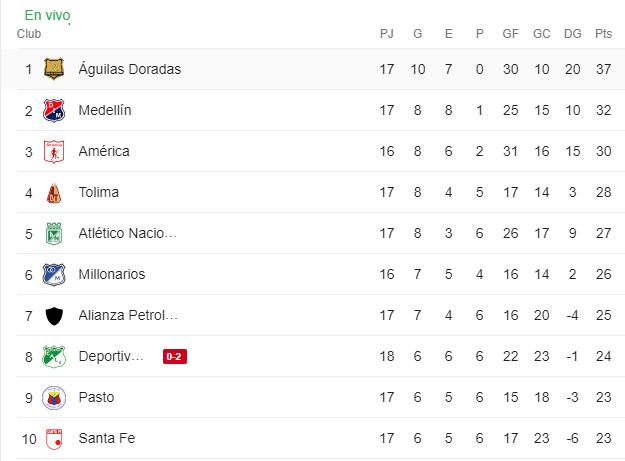Select the Deportivo Cali green crest
The image size is (625, 461).
[x=54, y=357]
